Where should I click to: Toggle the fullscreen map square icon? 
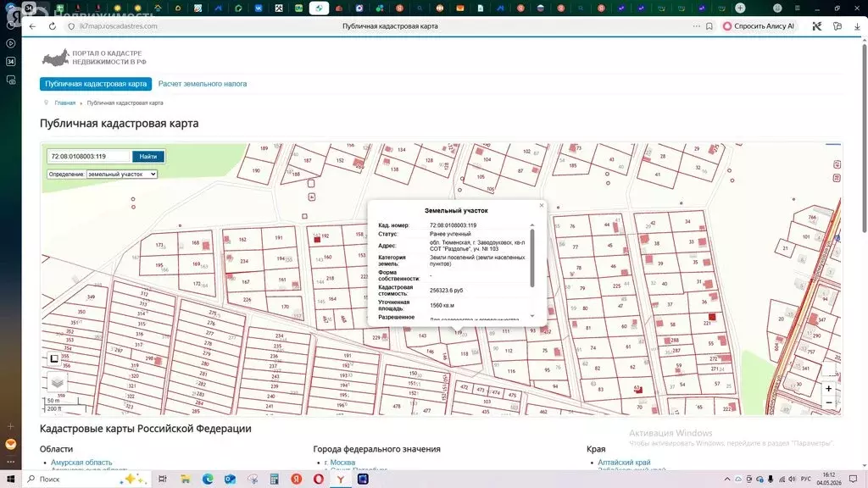[54, 358]
